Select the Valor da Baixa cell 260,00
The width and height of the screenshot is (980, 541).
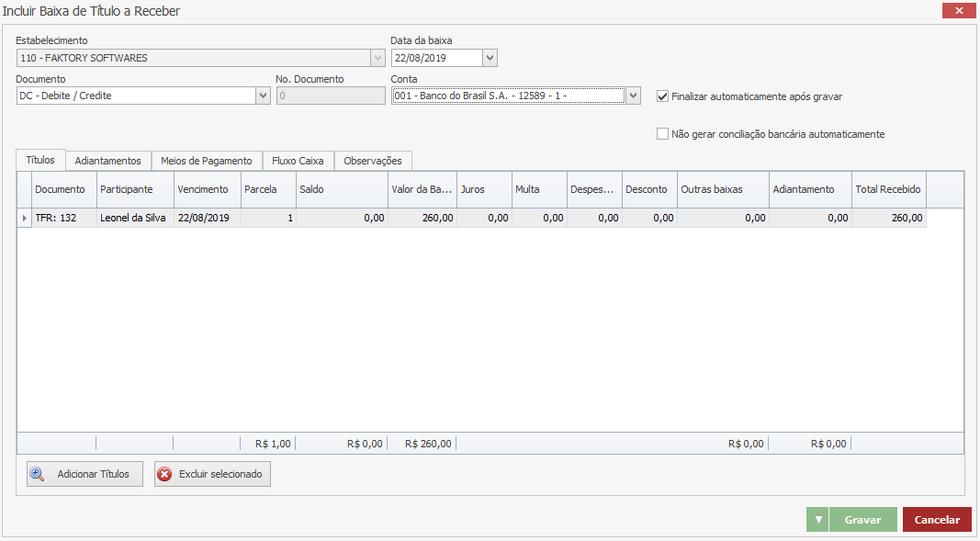coord(422,219)
